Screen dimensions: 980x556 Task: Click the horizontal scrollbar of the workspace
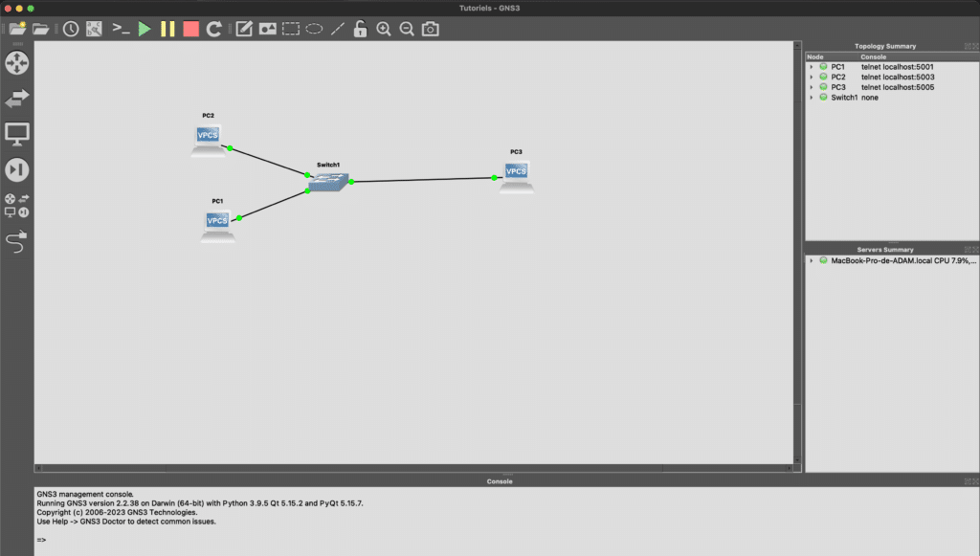tap(413, 468)
